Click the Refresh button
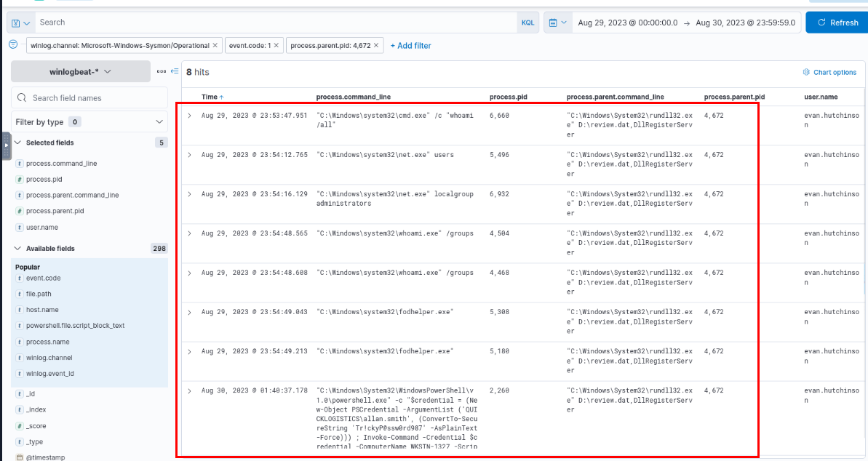This screenshot has height=461, width=868. [837, 23]
